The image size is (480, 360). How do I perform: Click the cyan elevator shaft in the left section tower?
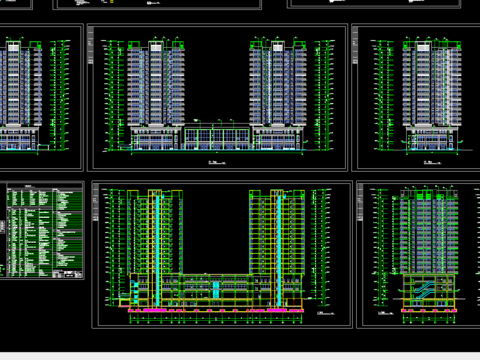(158, 250)
